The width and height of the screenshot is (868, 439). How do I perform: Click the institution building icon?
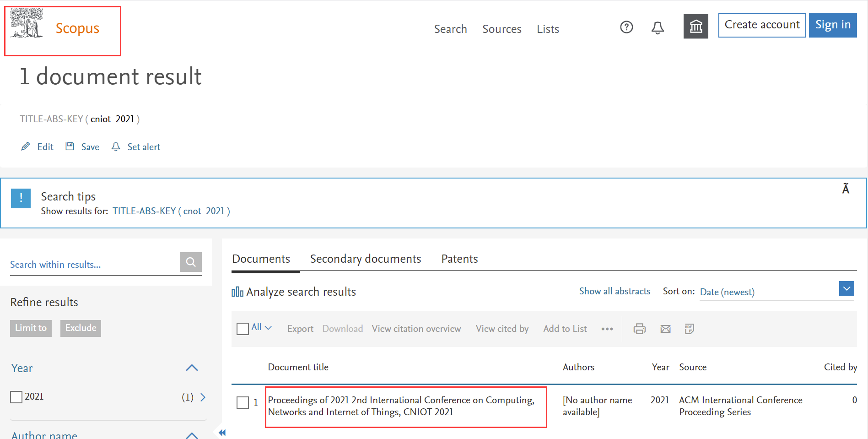pos(695,27)
